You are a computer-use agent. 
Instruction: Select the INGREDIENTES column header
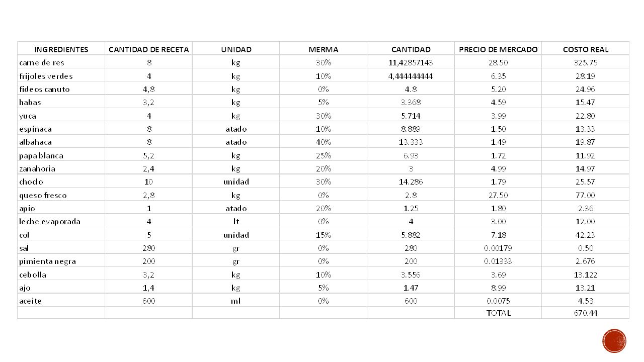[x=61, y=49]
